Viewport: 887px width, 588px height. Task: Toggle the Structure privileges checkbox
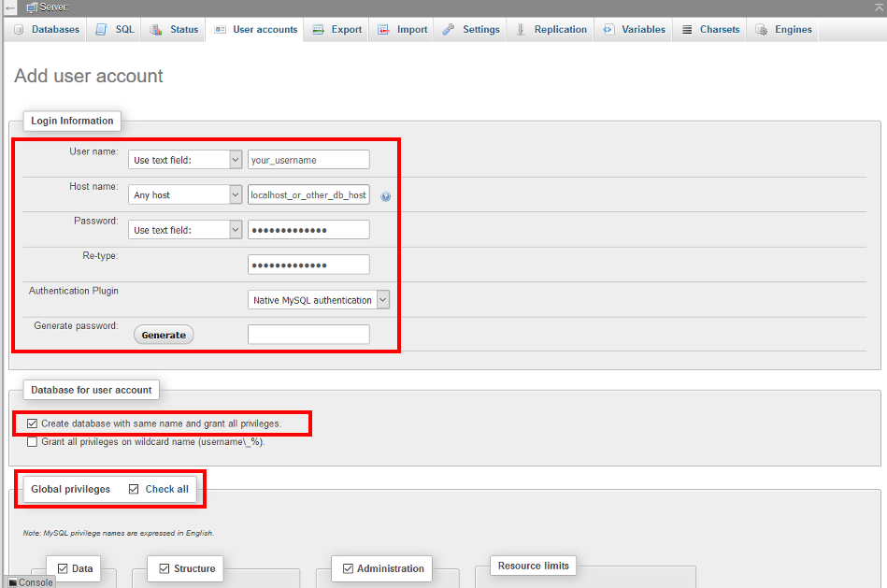click(165, 568)
